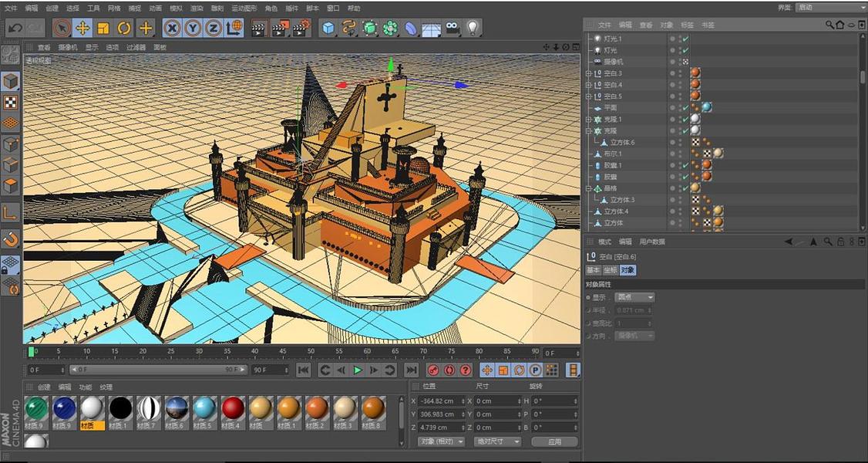
Task: Click the green play forward button
Action: click(x=358, y=370)
